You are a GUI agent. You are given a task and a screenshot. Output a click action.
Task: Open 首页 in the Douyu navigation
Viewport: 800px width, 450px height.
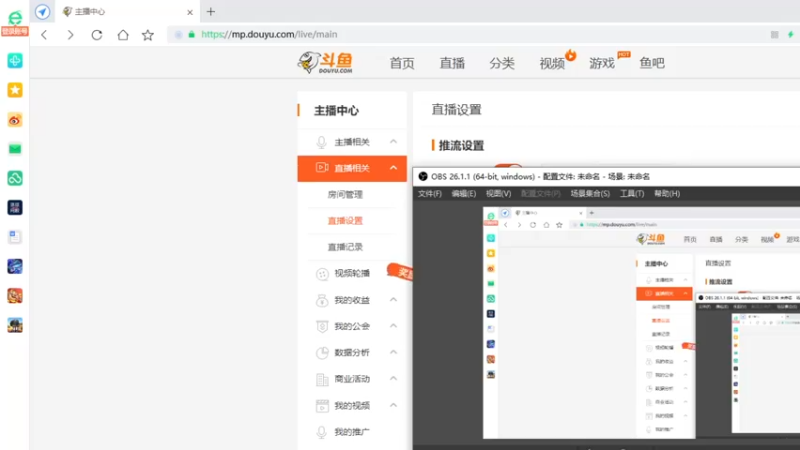tap(402, 63)
